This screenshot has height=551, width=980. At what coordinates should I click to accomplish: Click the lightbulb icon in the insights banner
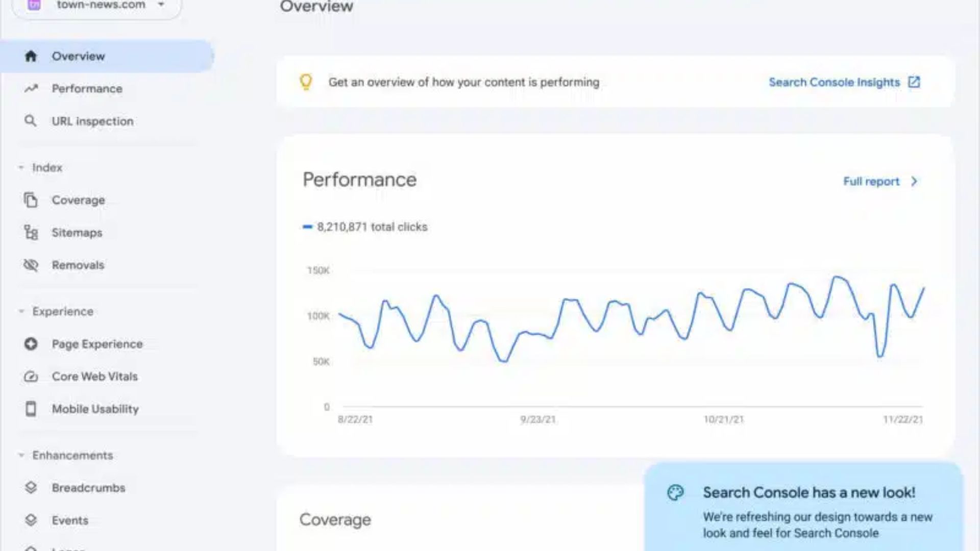(x=306, y=82)
